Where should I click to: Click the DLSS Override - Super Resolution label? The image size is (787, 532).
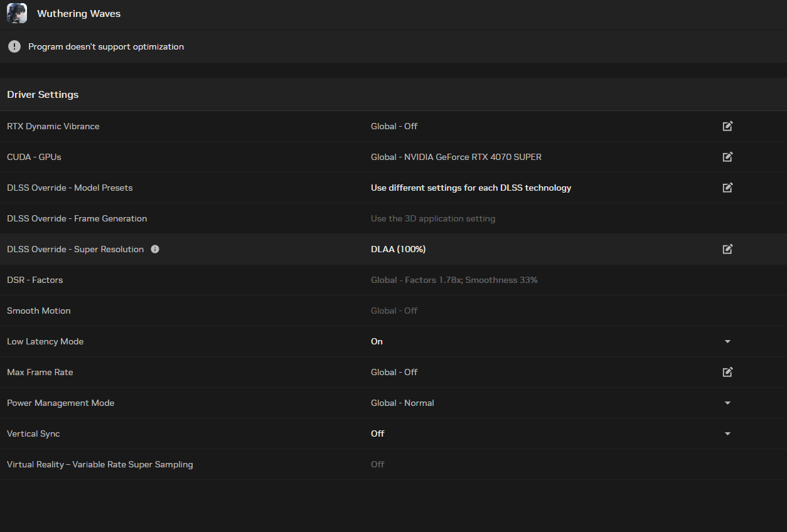point(75,249)
